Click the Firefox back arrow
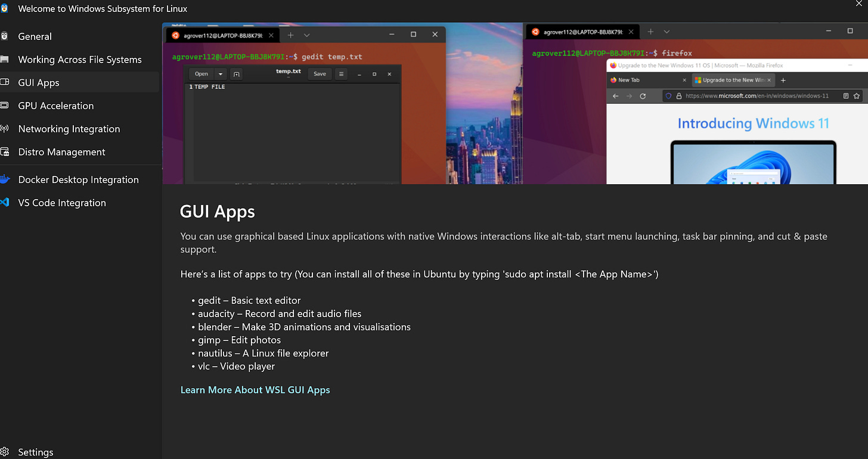868x459 pixels. point(616,96)
